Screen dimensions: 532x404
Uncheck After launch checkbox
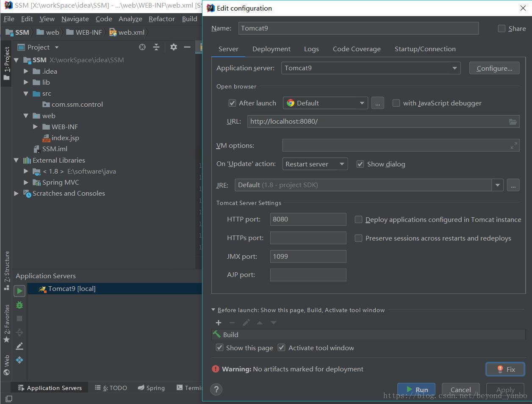pos(232,103)
